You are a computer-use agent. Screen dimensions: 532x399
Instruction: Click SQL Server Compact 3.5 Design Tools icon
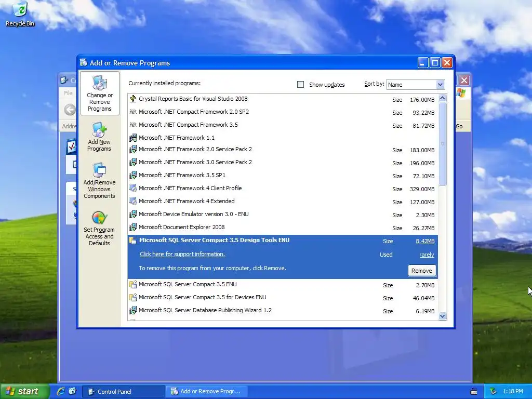[x=133, y=240]
